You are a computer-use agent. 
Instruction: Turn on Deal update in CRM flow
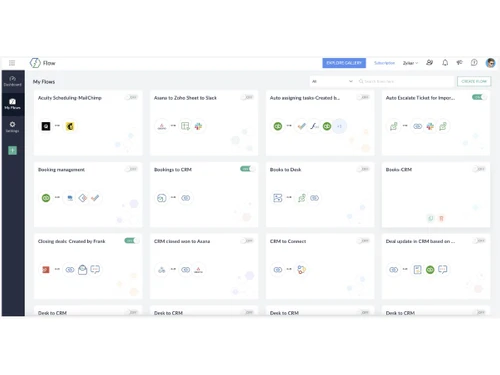[479, 241]
